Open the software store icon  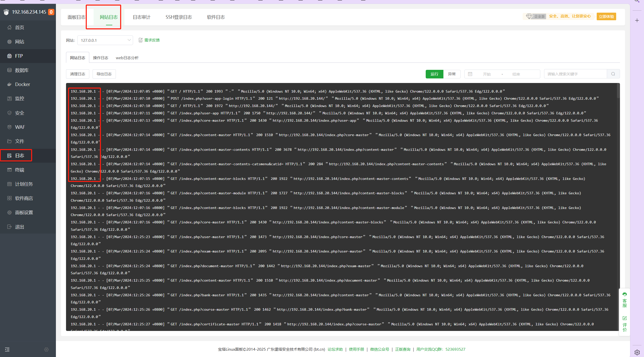9,198
